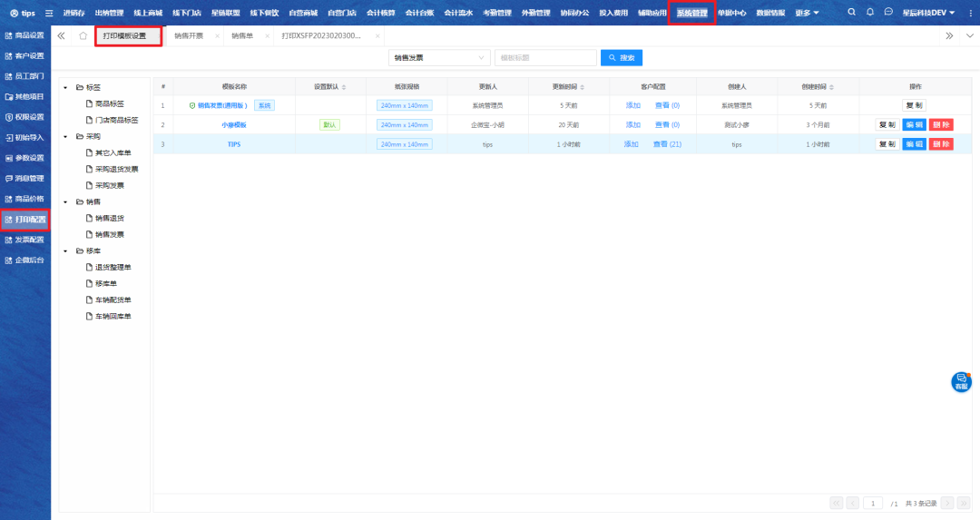The width and height of the screenshot is (980, 520).
Task: Open the 销售发票 template type dropdown
Action: pos(438,58)
